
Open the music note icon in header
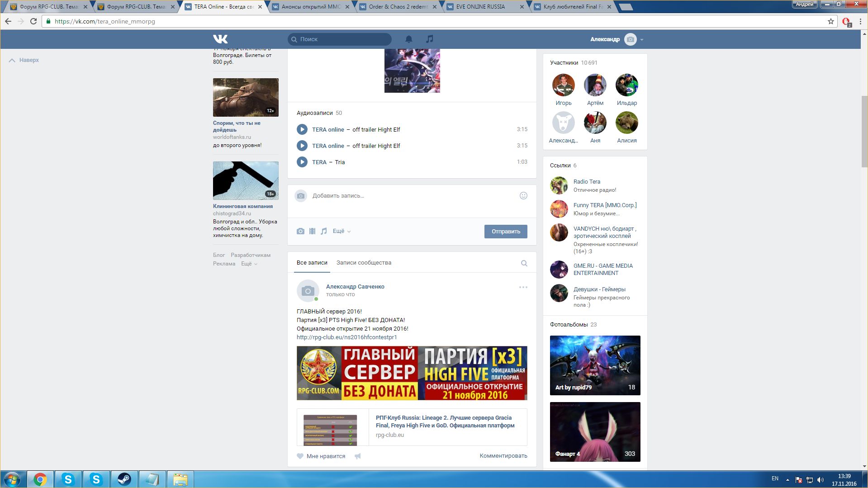pos(430,39)
